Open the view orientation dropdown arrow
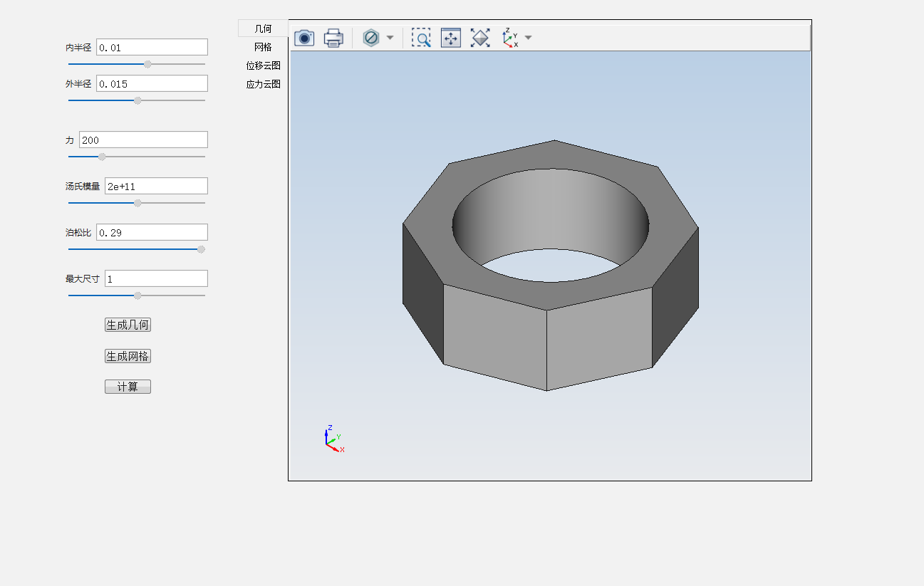The image size is (924, 586). (x=528, y=38)
